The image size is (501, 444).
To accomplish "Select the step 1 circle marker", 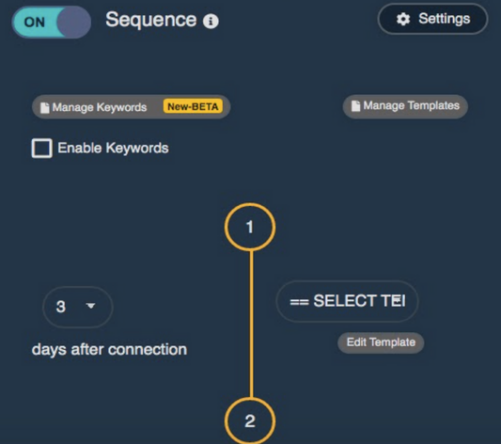I will pos(250,227).
